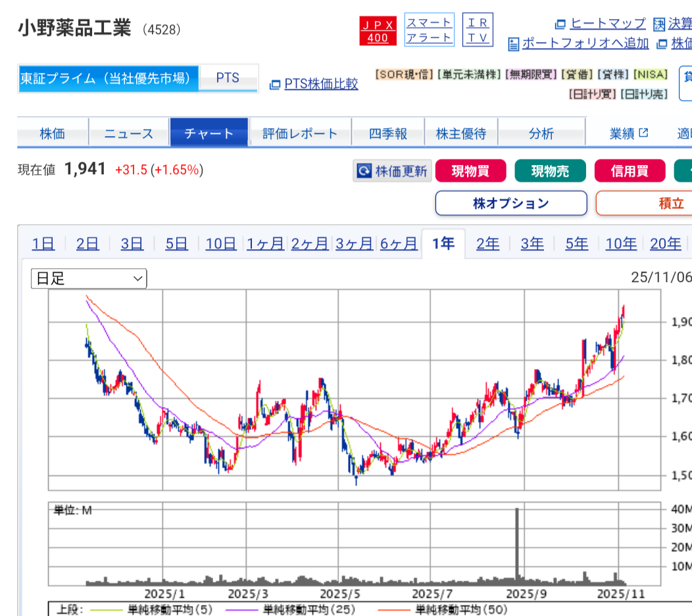Set chart period to 2ヶ月
692x616 pixels.
pyautogui.click(x=310, y=243)
